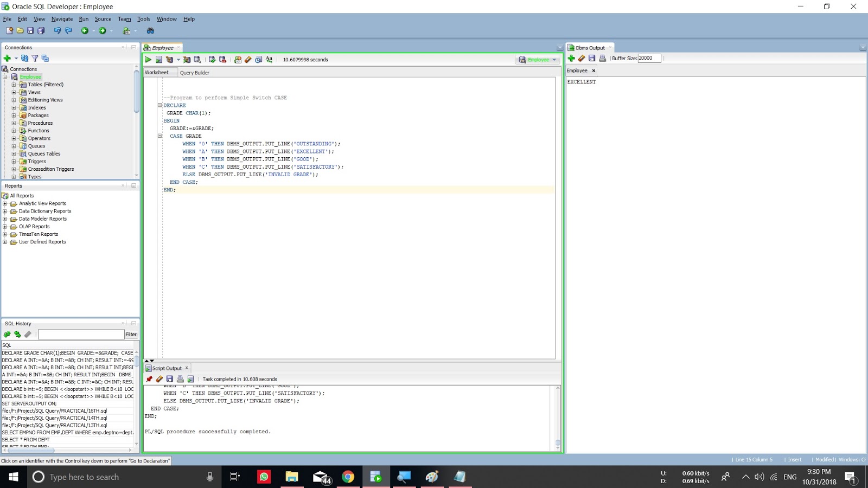The width and height of the screenshot is (868, 488).
Task: Rollback changes via the worksheet toolbar
Action: (x=222, y=60)
